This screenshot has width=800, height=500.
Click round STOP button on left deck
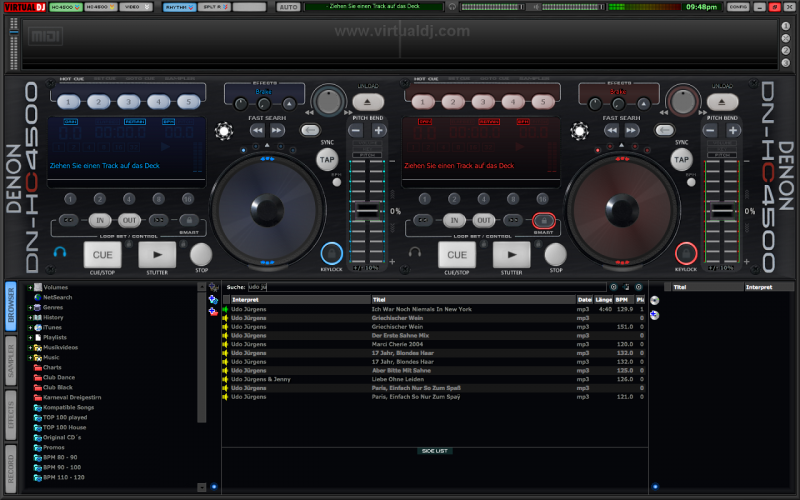[201, 254]
